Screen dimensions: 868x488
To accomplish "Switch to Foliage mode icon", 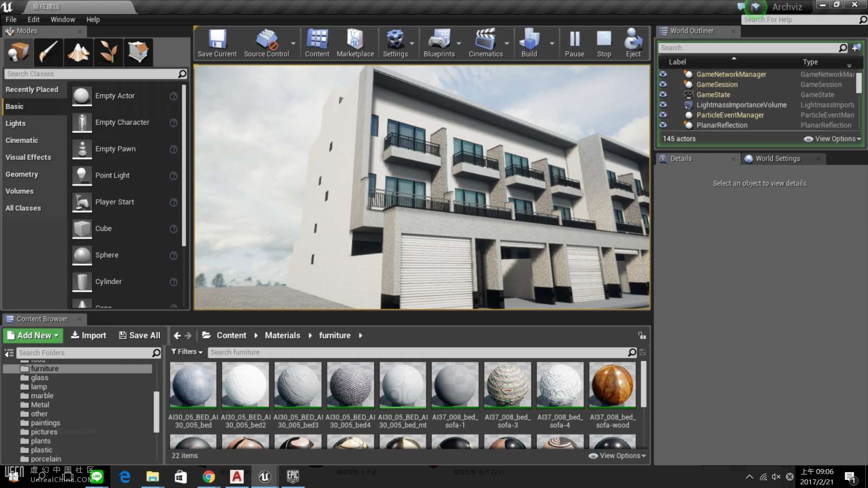I will [x=108, y=52].
